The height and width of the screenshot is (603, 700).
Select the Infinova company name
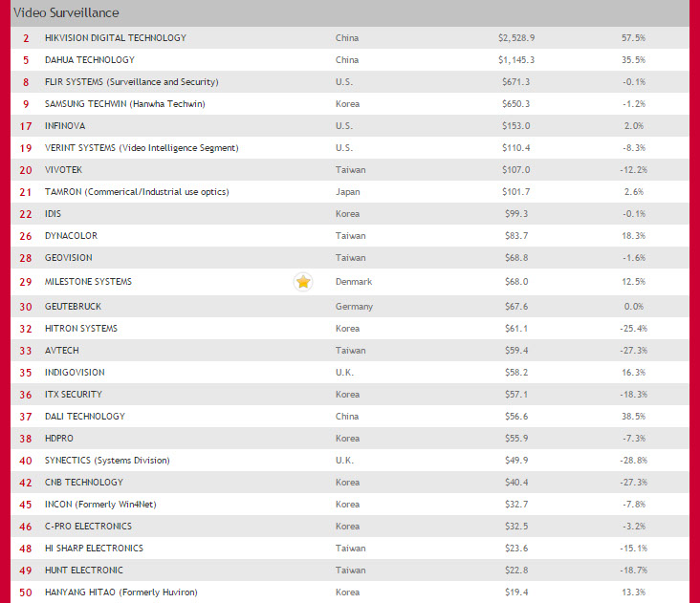click(64, 126)
